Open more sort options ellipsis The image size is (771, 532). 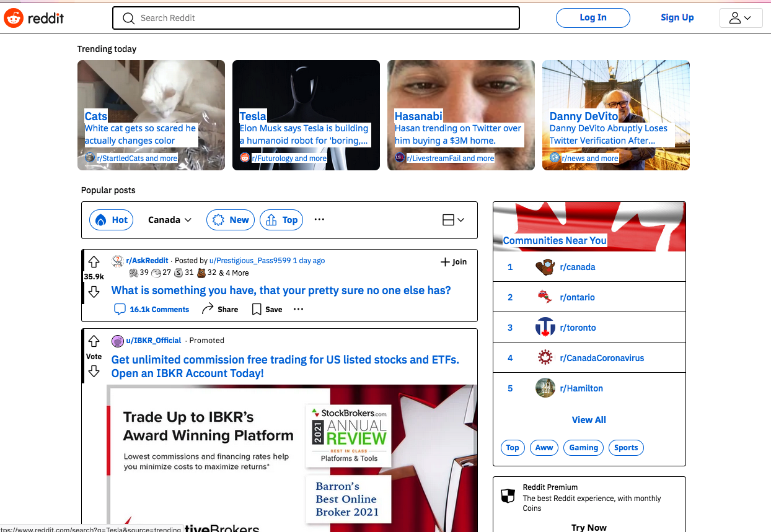pyautogui.click(x=319, y=219)
